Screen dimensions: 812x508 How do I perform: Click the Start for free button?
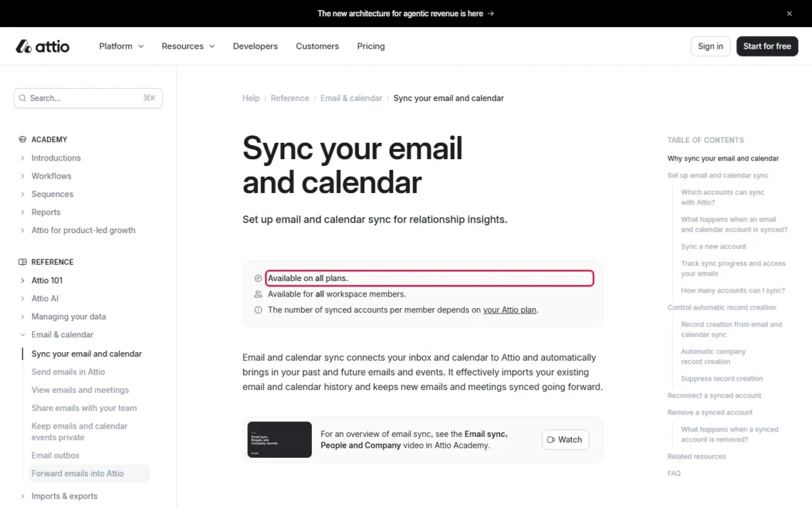(767, 46)
